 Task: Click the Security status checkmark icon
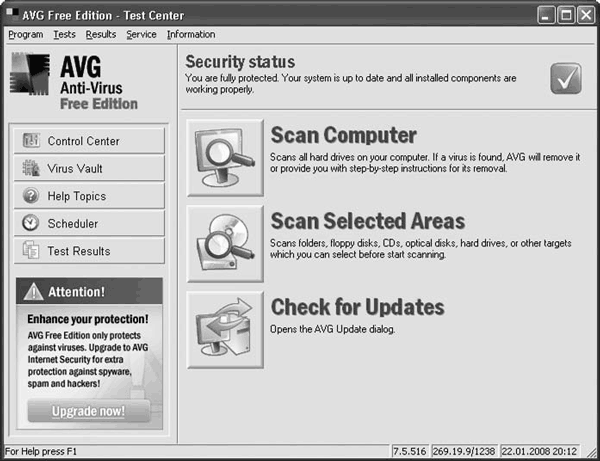(566, 78)
